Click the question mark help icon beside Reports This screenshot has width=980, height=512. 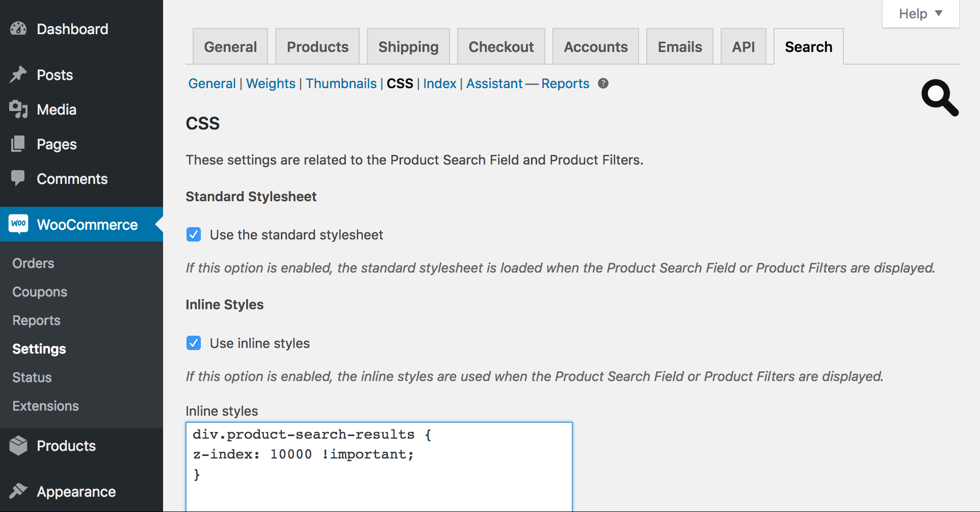pyautogui.click(x=603, y=84)
